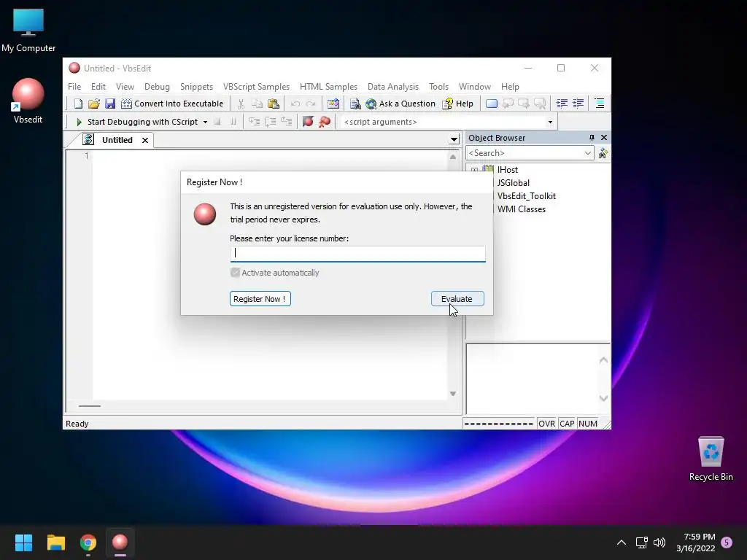Click the NUM status bar indicator
Viewport: 747px width, 560px height.
coord(587,424)
